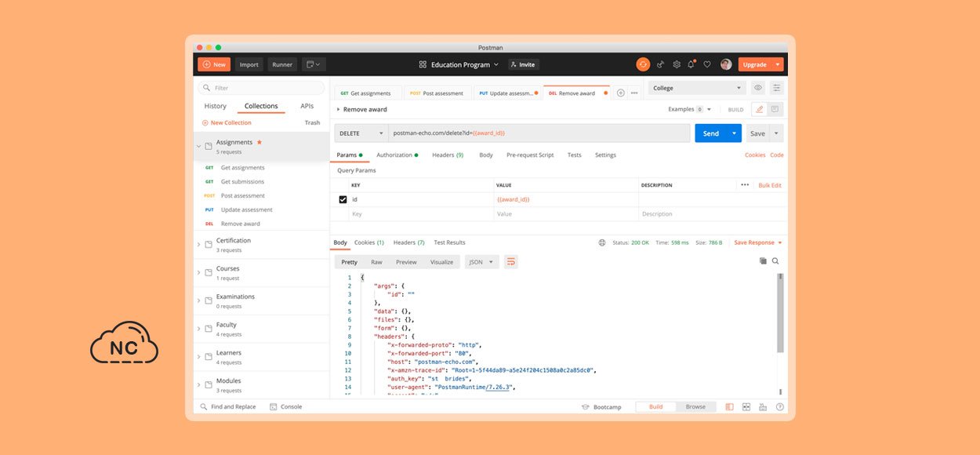The width and height of the screenshot is (980, 455).
Task: Open the query params column options three-dot icon
Action: tap(744, 185)
